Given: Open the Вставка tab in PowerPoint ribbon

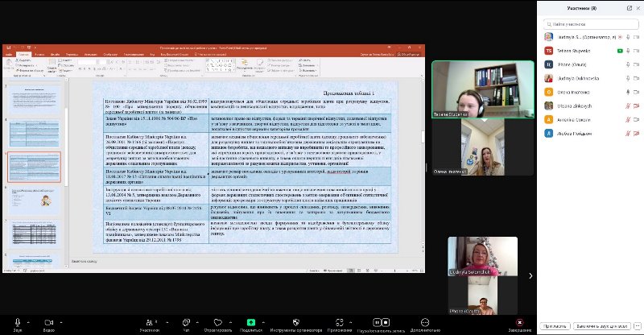Looking at the screenshot, I should point(39,54).
